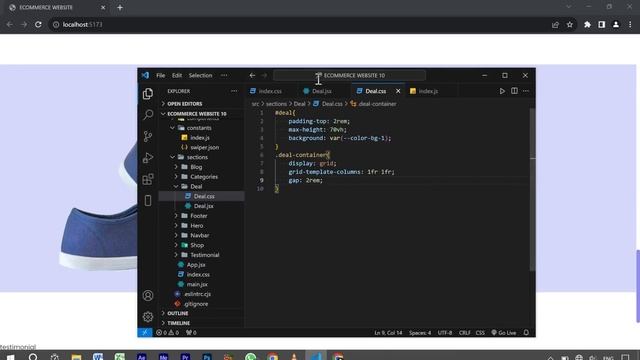640x360 pixels.
Task: Open the Edit menu
Action: click(x=177, y=75)
